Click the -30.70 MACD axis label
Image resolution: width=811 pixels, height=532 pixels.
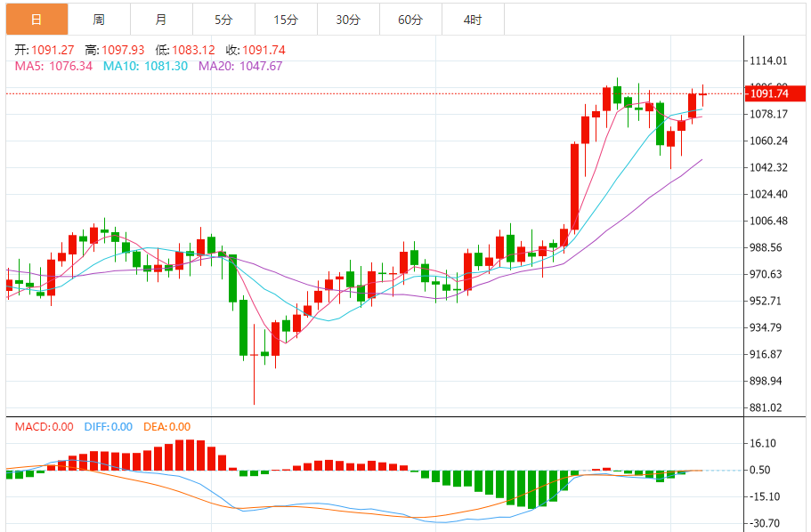click(x=765, y=524)
